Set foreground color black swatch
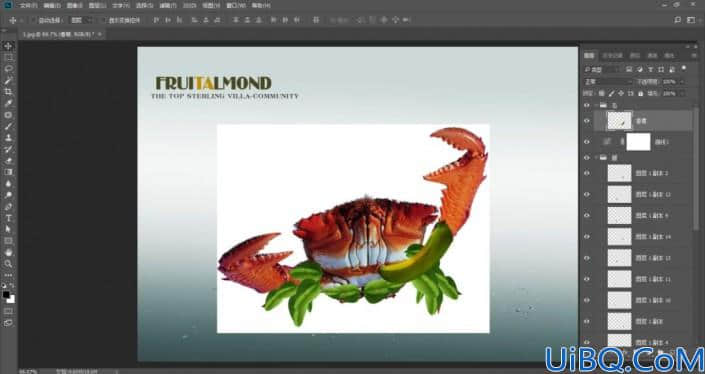 pyautogui.click(x=6, y=295)
